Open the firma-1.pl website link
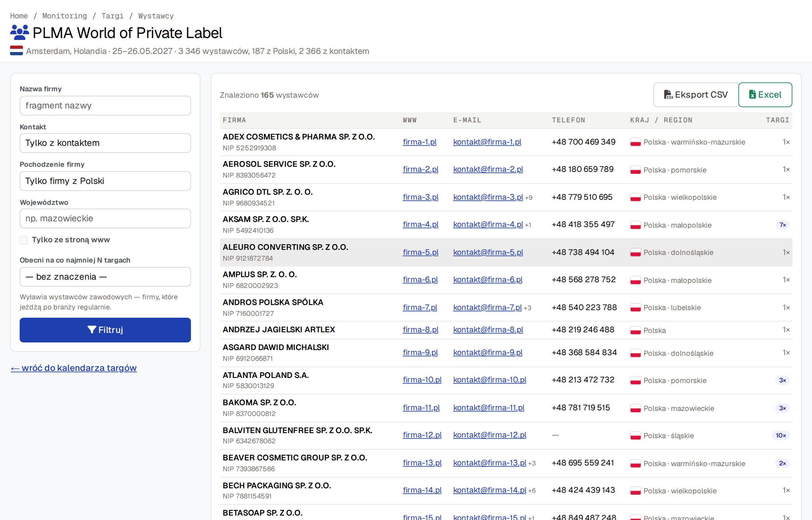 point(420,142)
